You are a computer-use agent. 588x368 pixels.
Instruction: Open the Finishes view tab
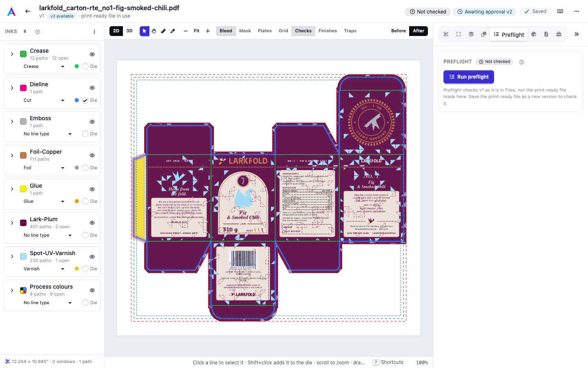coord(328,31)
